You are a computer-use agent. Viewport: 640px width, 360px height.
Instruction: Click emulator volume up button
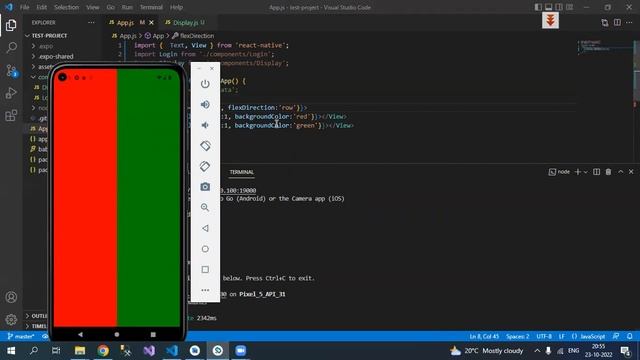[x=205, y=104]
